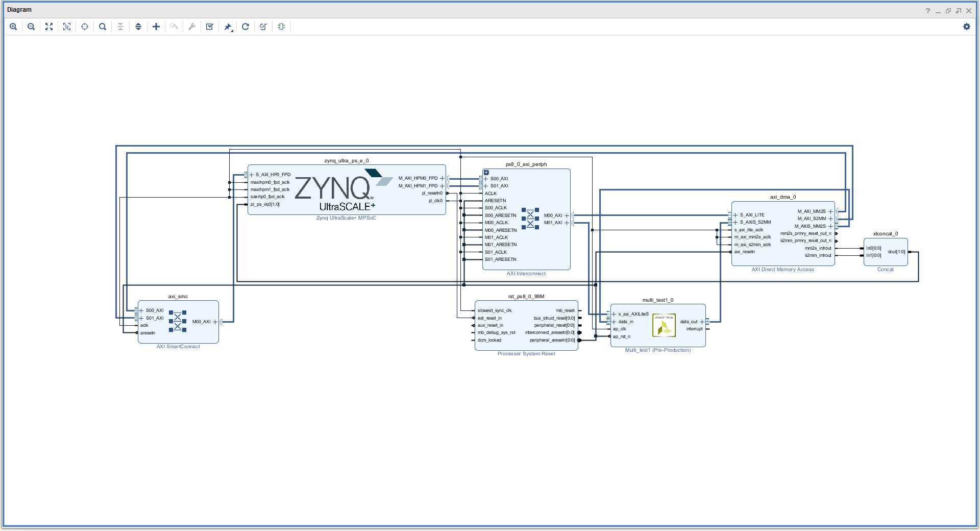The width and height of the screenshot is (980, 531).
Task: Open the Search magnifier in toolbar
Action: coord(103,27)
